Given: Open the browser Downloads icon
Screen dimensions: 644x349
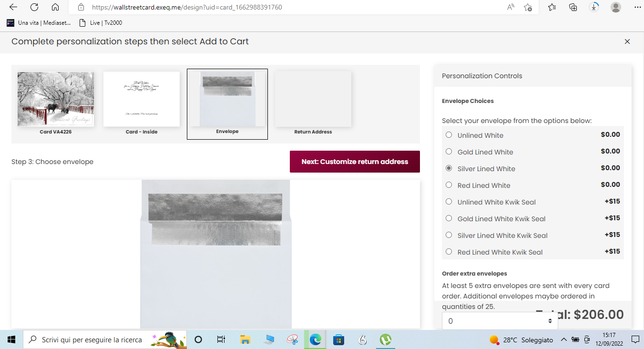Looking at the screenshot, I should coord(594,7).
